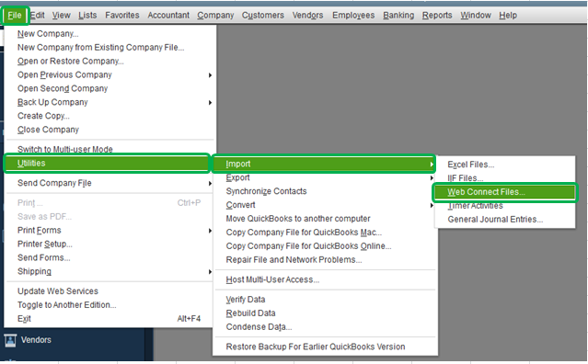The height and width of the screenshot is (364, 588).
Task: Select Rebuild Data
Action: (x=325, y=313)
